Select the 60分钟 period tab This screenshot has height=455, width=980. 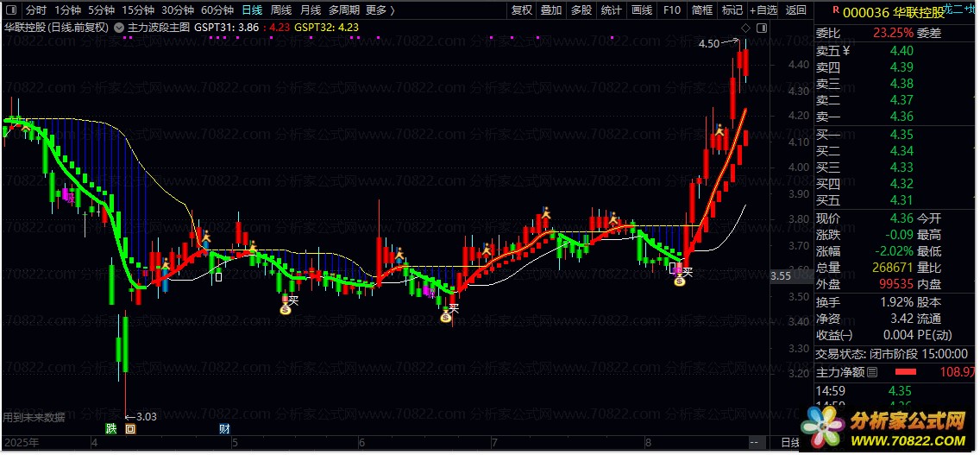click(x=217, y=10)
